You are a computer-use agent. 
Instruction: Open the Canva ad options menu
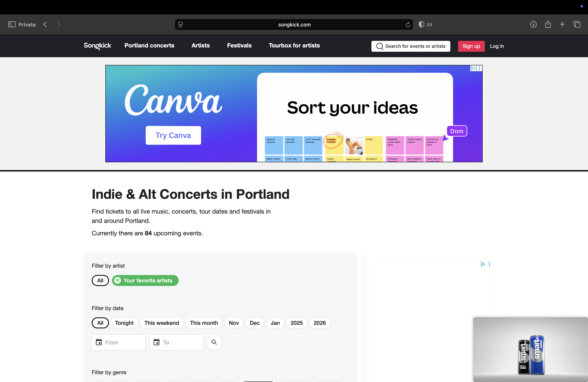(479, 68)
